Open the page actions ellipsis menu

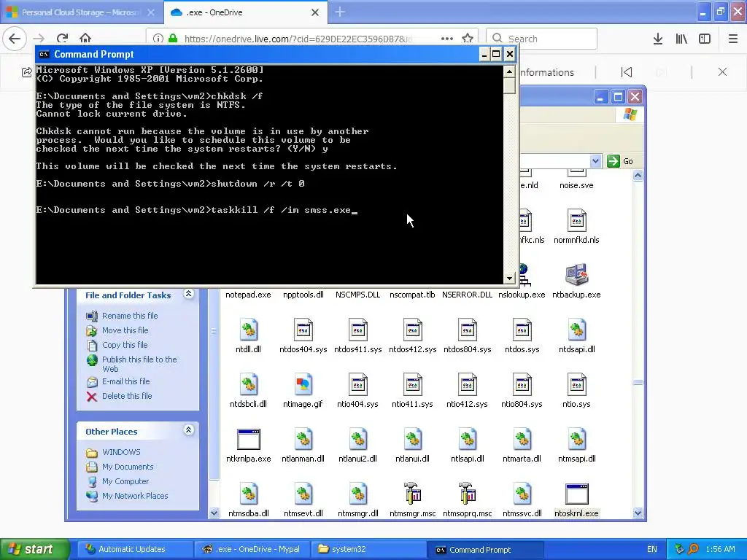tap(447, 39)
